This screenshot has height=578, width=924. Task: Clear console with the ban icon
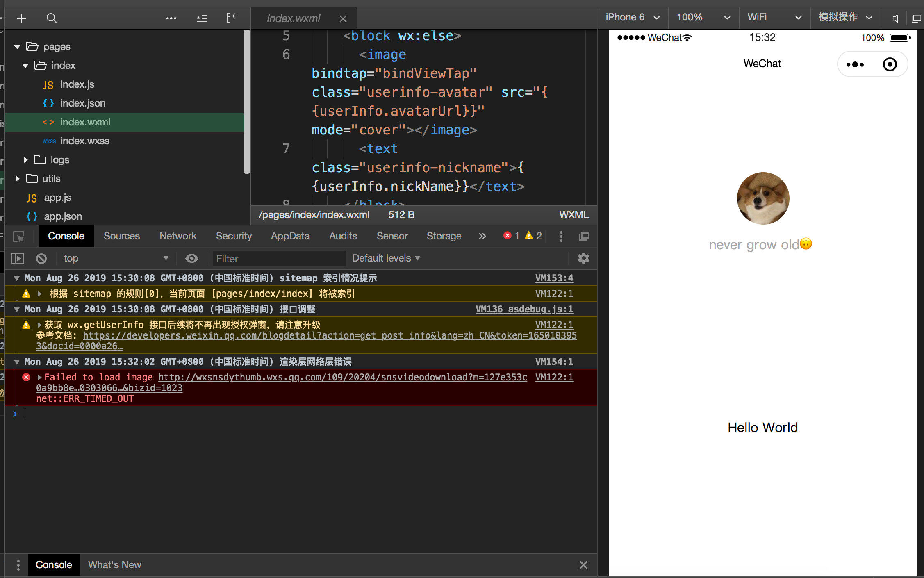tap(41, 259)
